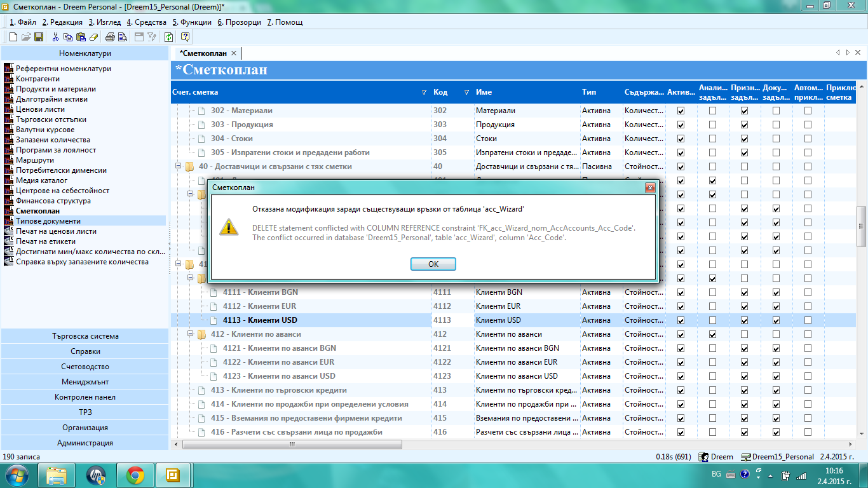
Task: Collapse tree node 40 - Доставчици
Action: [x=178, y=166]
